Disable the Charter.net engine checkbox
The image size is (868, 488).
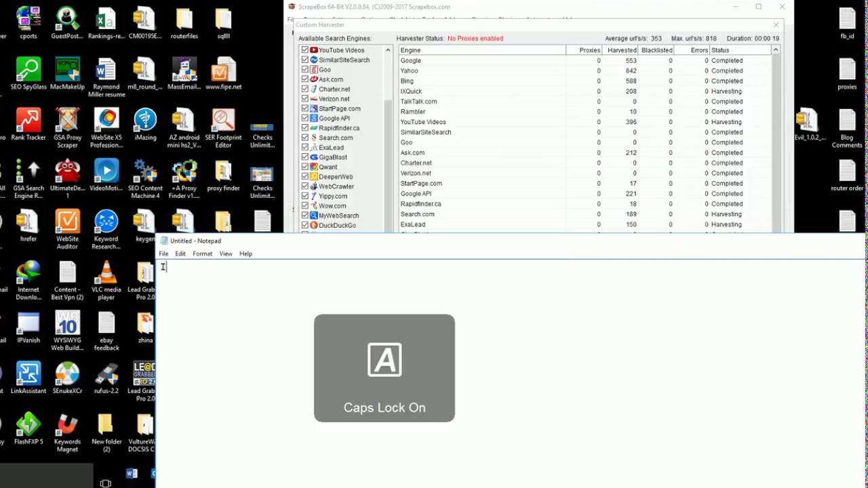(x=305, y=89)
